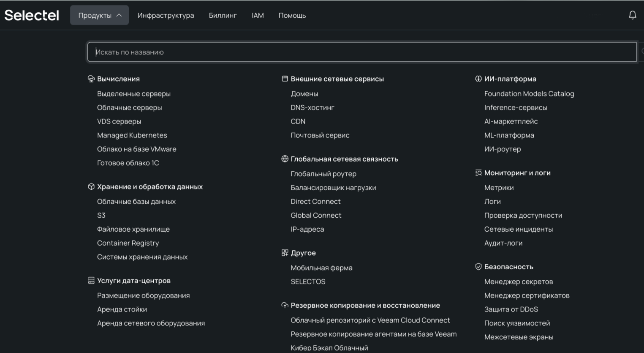Screen dimensions: 644x353
Task: Click the Глобальная сетевая связность globe icon
Action: 285,159
